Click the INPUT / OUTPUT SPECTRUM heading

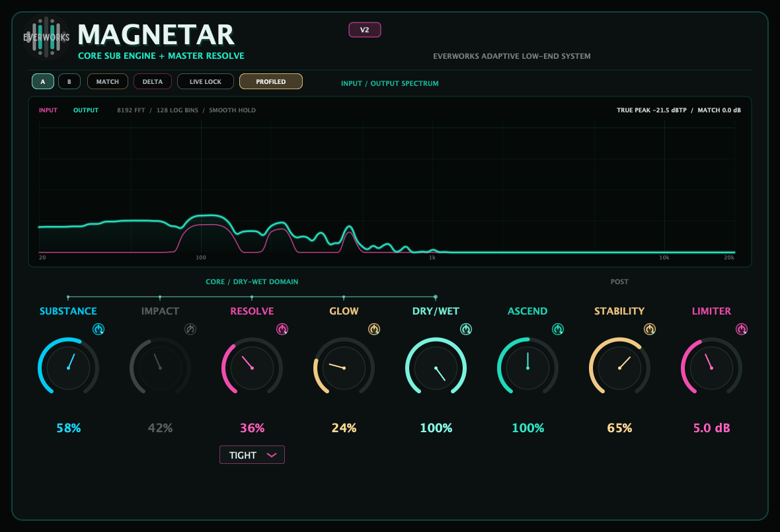coord(390,83)
